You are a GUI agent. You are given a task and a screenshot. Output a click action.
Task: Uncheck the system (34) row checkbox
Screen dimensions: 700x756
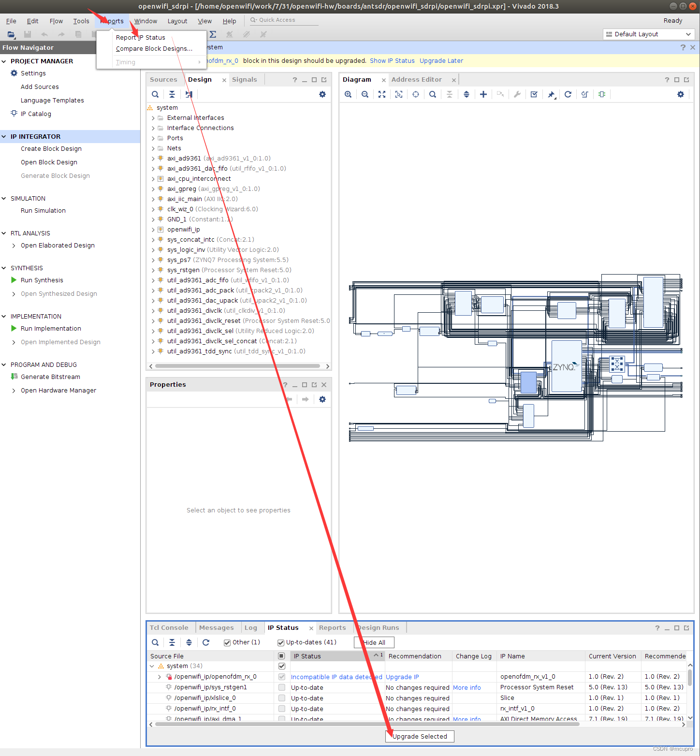[282, 666]
